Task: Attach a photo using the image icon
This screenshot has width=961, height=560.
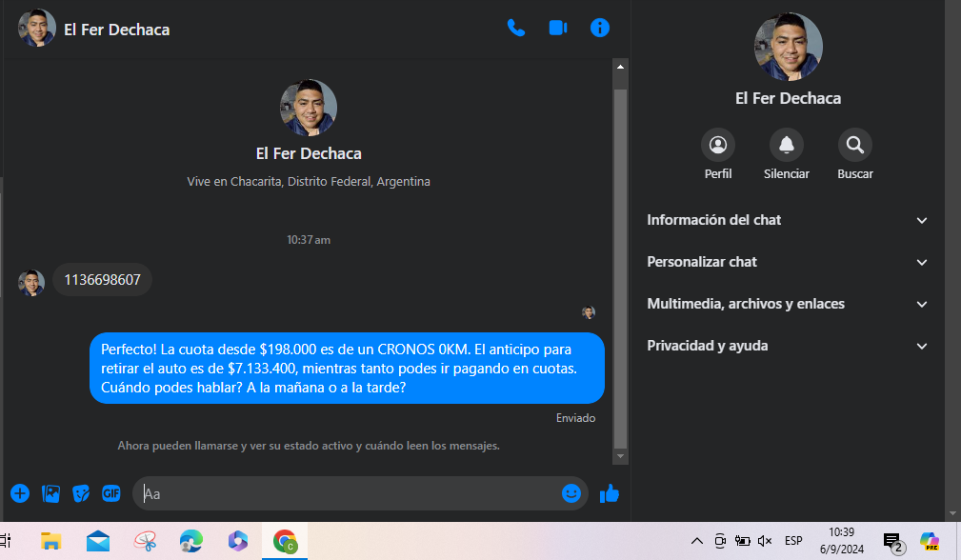Action: 51,493
